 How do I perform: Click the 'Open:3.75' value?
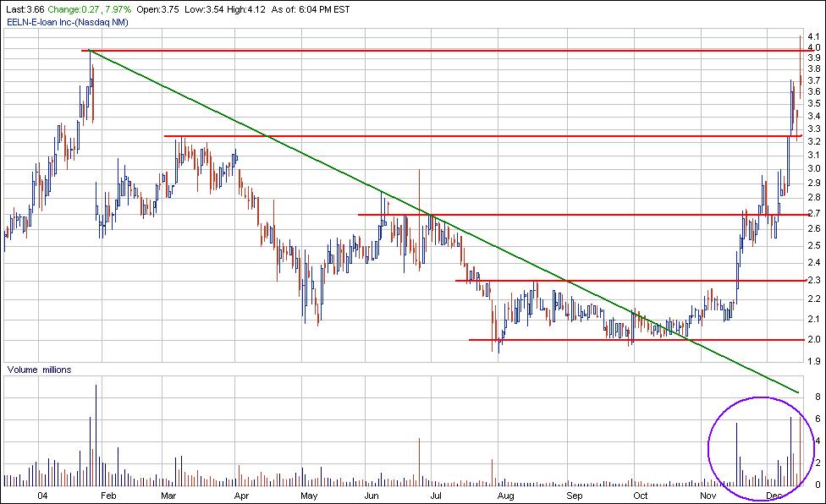coord(158,9)
